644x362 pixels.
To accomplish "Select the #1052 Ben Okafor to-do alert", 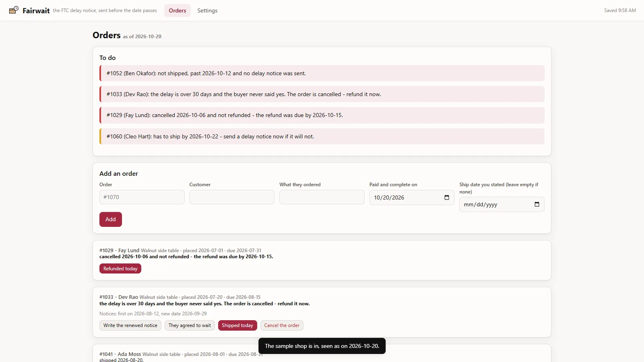I will [322, 73].
